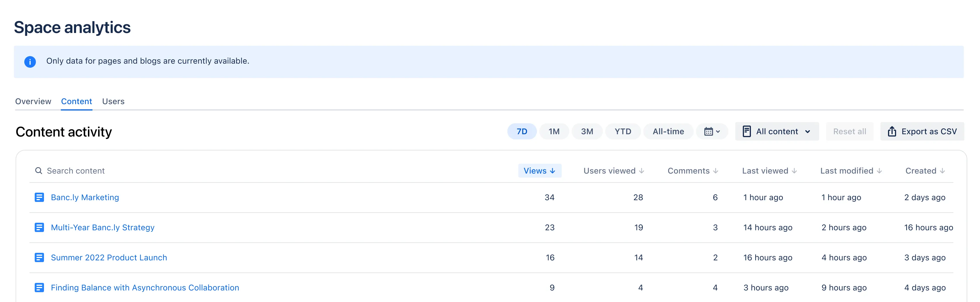980x302 pixels.
Task: Open the All content filter dropdown
Action: pos(777,132)
